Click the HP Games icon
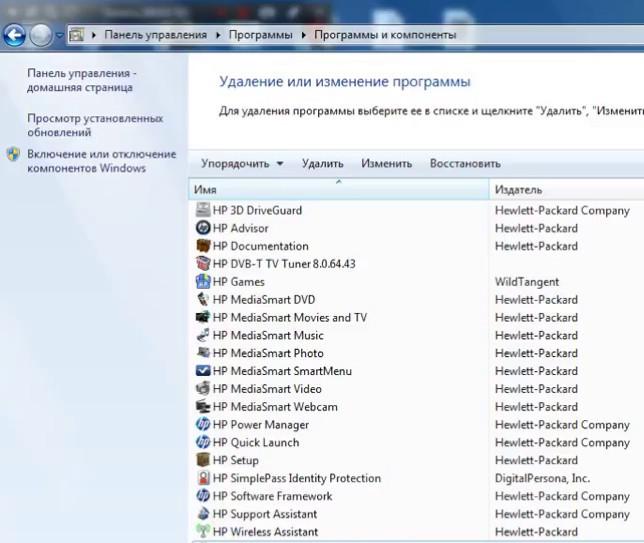Viewport: 644px width, 543px height. [203, 281]
